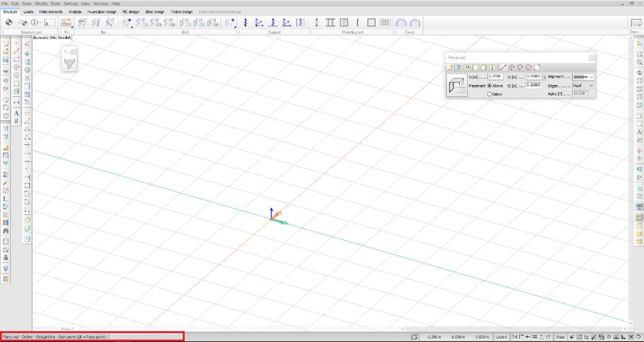The image size is (644, 342).
Task: Click the t1 thickness link arrow button
Action: point(544,77)
